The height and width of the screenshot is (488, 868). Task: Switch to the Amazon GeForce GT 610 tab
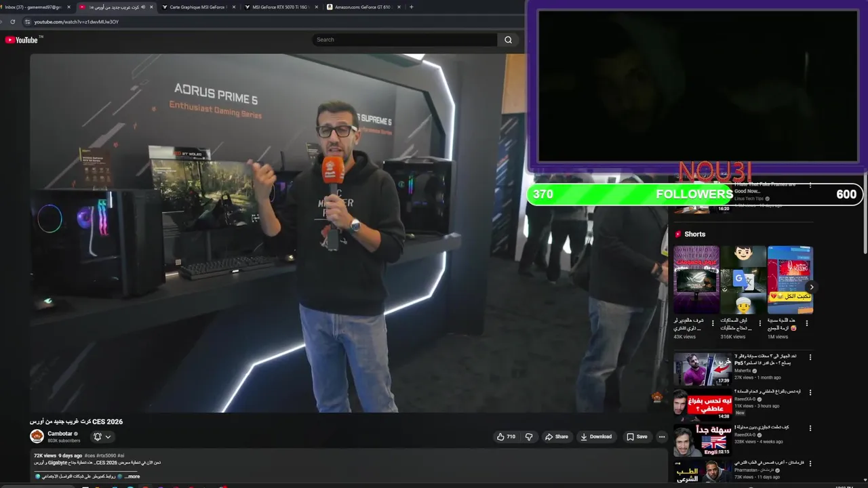[x=363, y=7]
